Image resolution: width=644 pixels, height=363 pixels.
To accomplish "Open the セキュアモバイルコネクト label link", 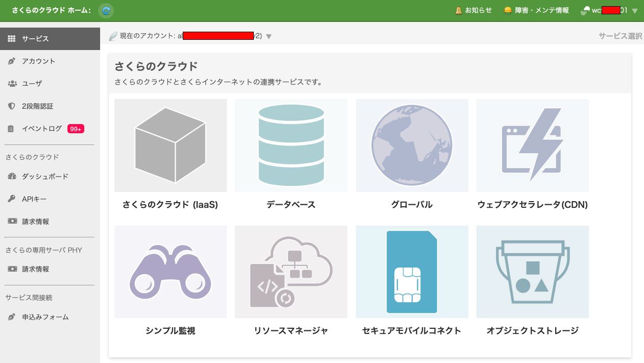I will tap(412, 331).
